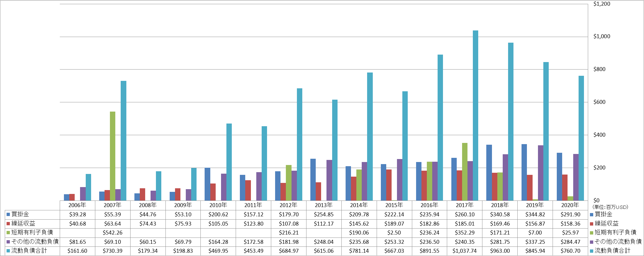Viewport: 644px width, 256px height.
Task: Click the 2011年 column header
Action: click(253, 205)
